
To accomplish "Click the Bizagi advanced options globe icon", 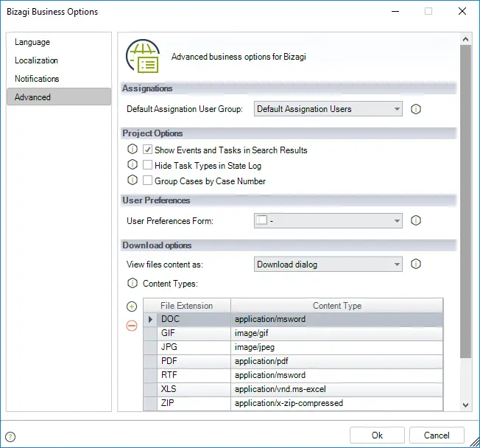I will click(x=143, y=56).
